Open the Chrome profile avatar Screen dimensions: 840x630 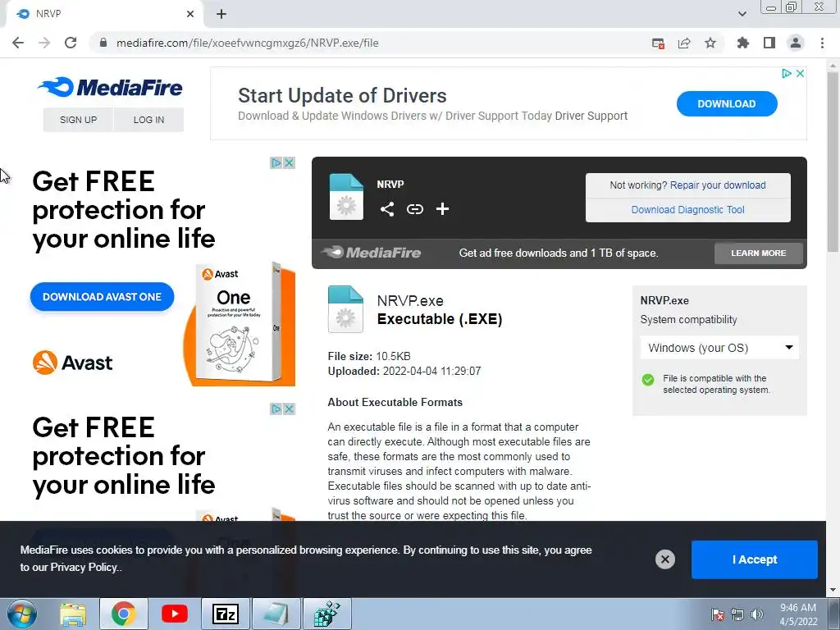(x=796, y=43)
